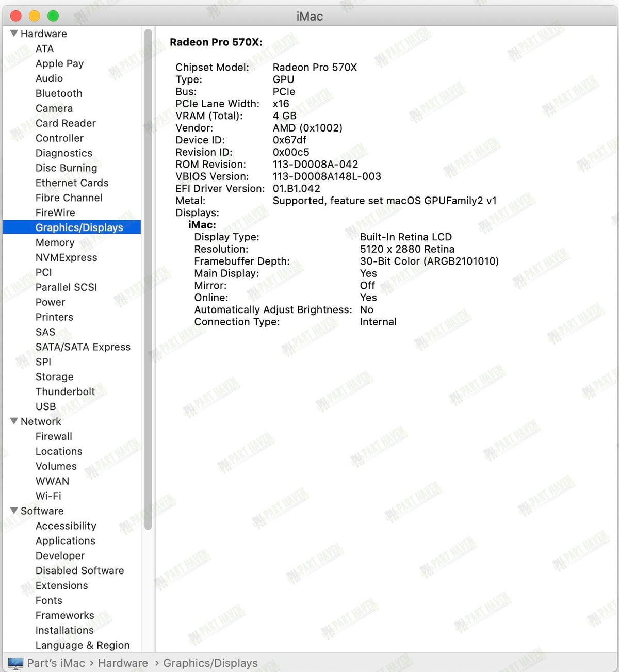The height and width of the screenshot is (672, 619).
Task: Open the USB entry
Action: click(x=45, y=406)
